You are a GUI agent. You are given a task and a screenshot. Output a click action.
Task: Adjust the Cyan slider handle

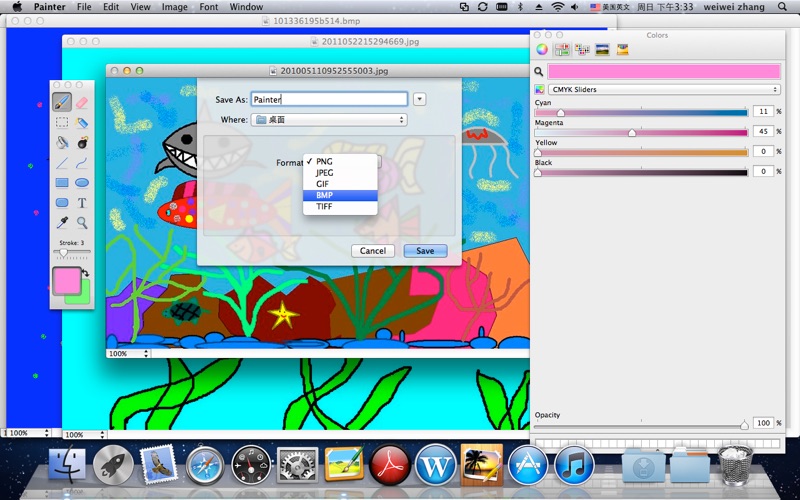click(x=561, y=113)
